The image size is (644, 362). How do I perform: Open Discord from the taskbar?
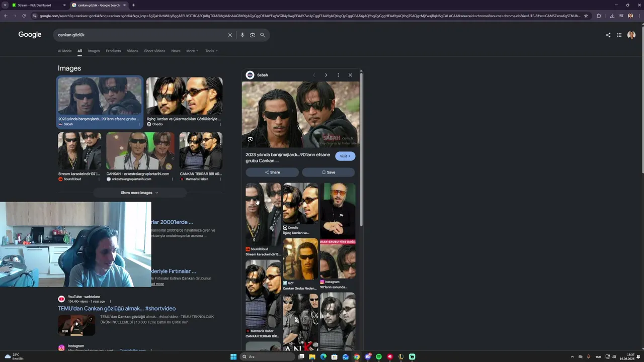click(368, 357)
